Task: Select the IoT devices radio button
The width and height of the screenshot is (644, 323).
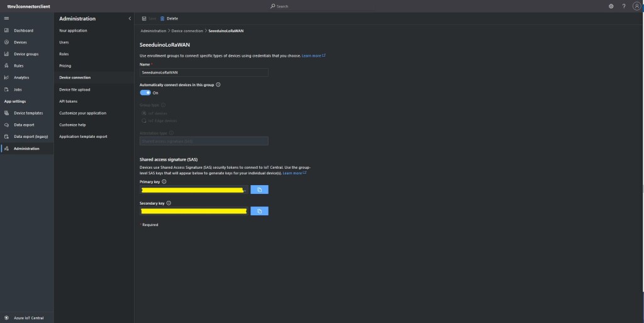Action: click(143, 113)
